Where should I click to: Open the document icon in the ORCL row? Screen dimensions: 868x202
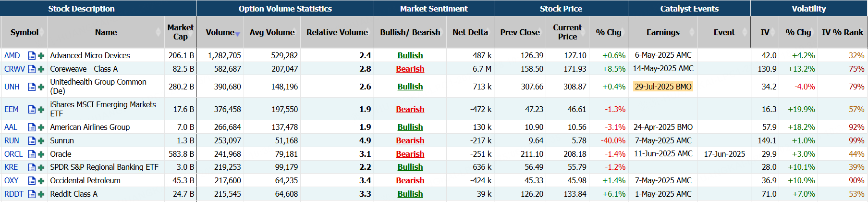coord(32,154)
